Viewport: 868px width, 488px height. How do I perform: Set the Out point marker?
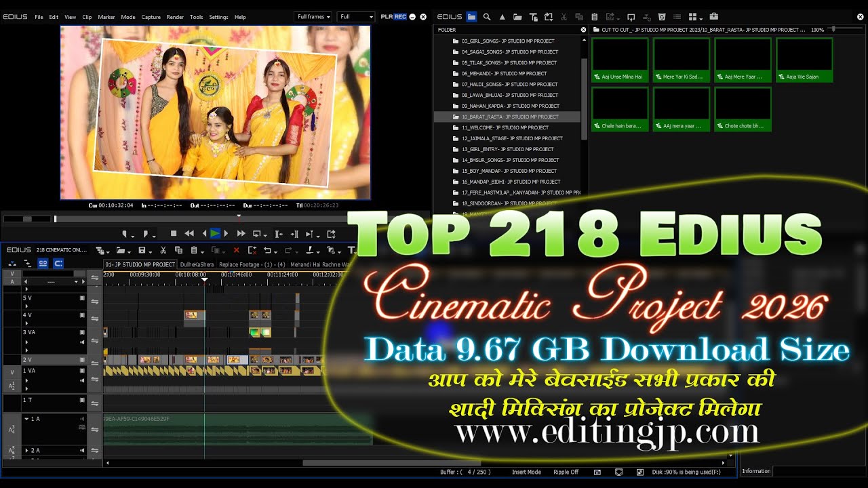145,234
